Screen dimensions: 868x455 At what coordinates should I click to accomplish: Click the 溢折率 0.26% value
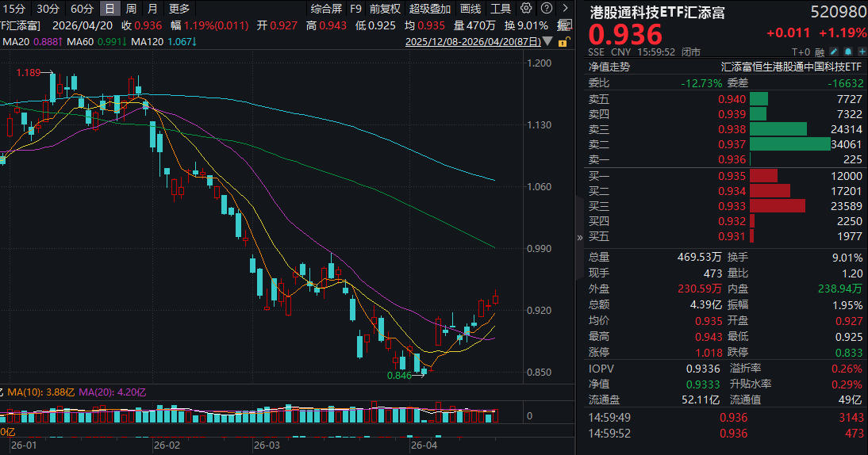(x=847, y=369)
